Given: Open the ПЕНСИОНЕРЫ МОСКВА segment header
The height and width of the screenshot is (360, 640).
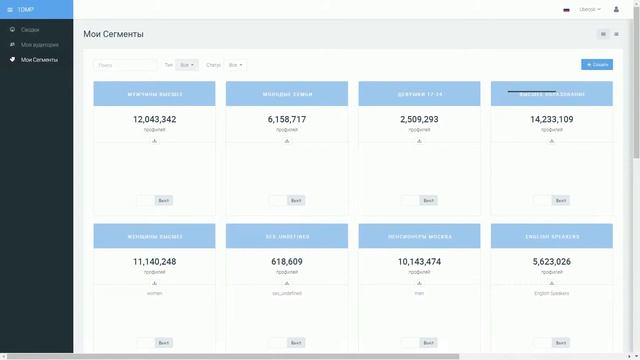Looking at the screenshot, I should click(x=419, y=236).
